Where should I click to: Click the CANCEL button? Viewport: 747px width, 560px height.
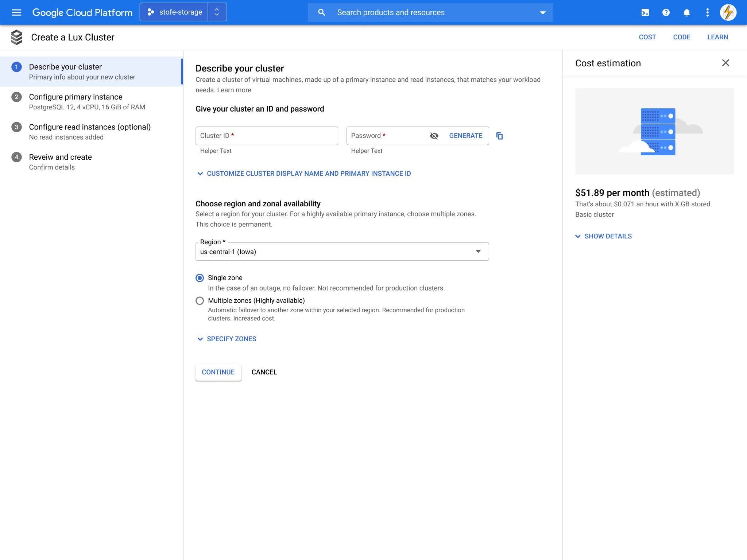point(264,372)
